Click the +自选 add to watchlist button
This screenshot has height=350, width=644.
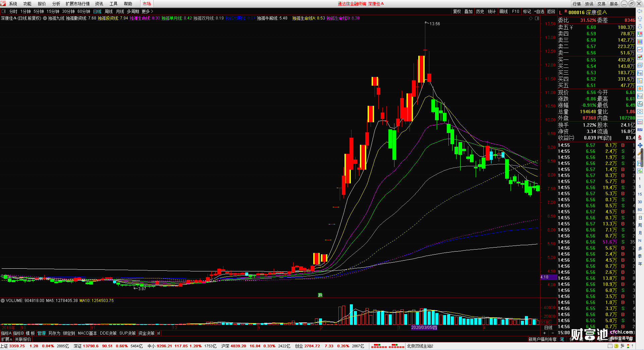[539, 11]
